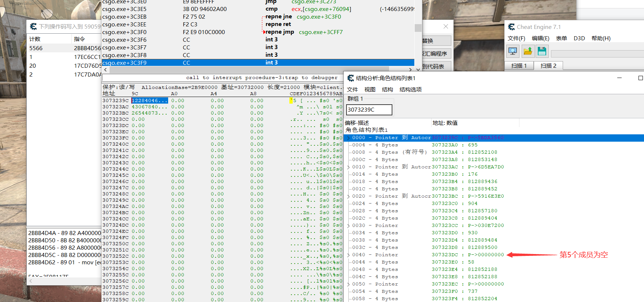Click the disassembler vertical scrollbar thumb
The image size is (644, 302).
click(x=418, y=28)
